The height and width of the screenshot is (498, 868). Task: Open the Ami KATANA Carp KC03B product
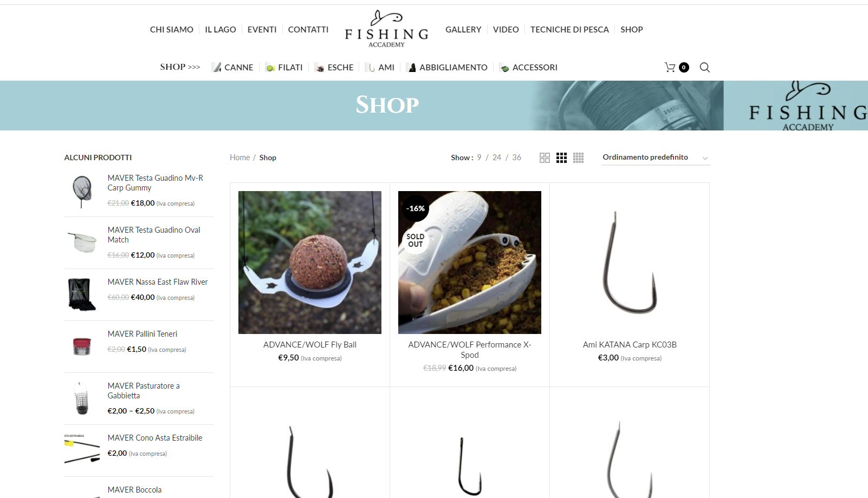click(630, 345)
